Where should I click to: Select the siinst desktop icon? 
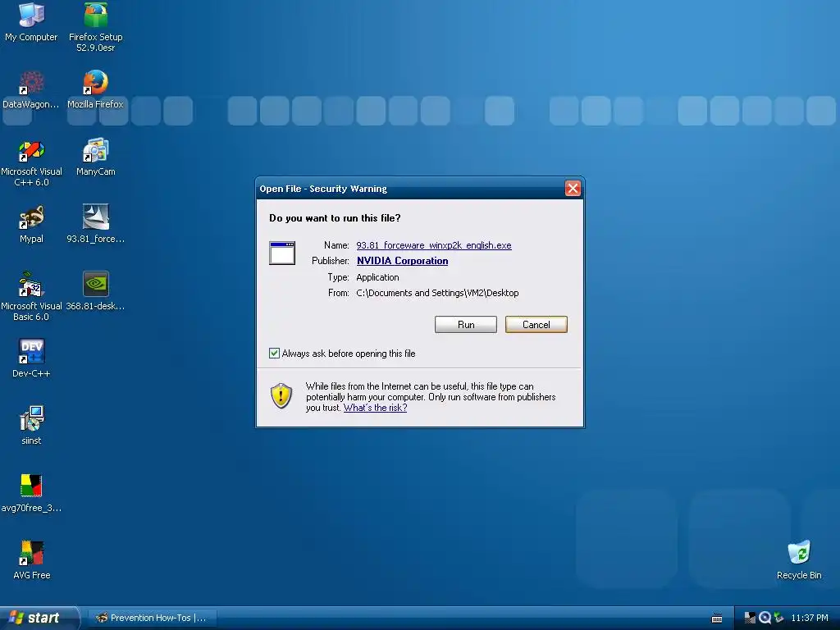[31, 426]
